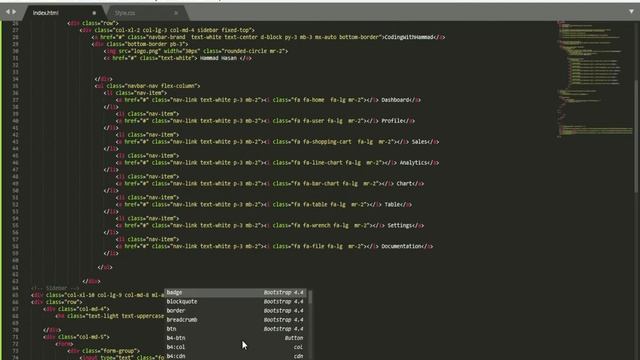Open the tab list dropdown arrow
This screenshot has width=640, height=360.
631,11
